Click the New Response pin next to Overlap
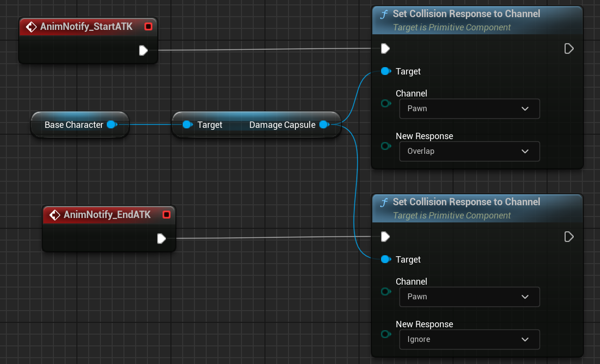Screen dimensions: 600x364 coord(385,146)
